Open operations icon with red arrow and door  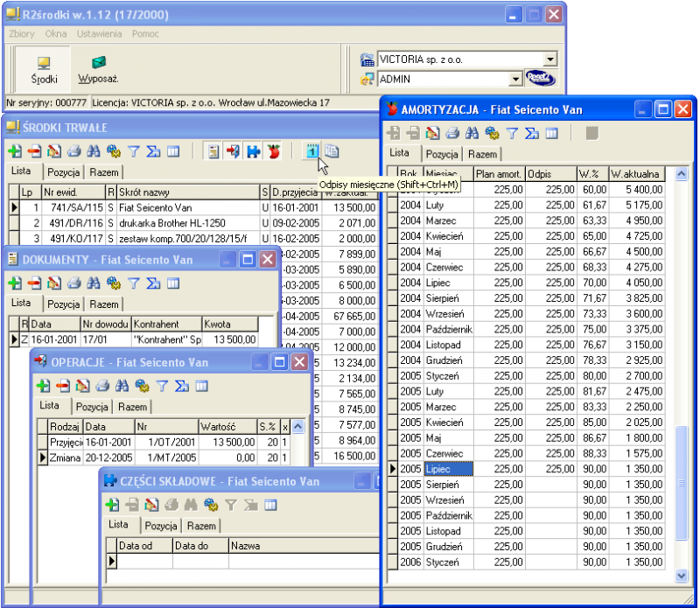click(x=233, y=151)
